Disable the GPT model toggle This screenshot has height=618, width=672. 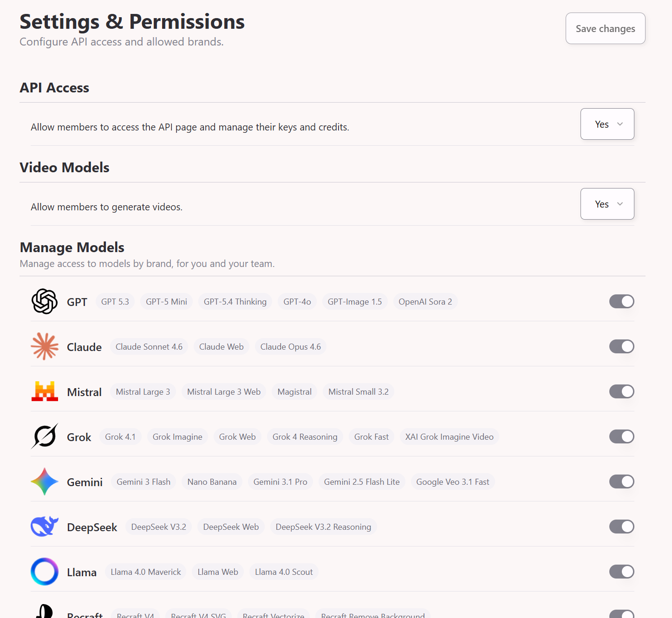tap(621, 301)
